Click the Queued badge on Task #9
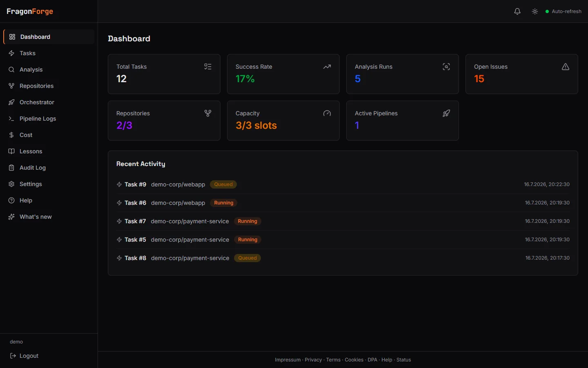The width and height of the screenshot is (588, 368). point(223,184)
